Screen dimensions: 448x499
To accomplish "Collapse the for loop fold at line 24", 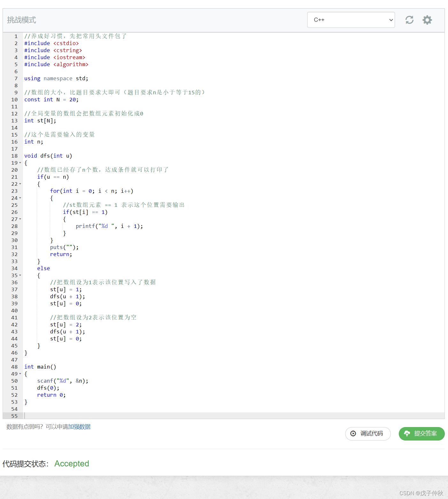I will coord(20,198).
